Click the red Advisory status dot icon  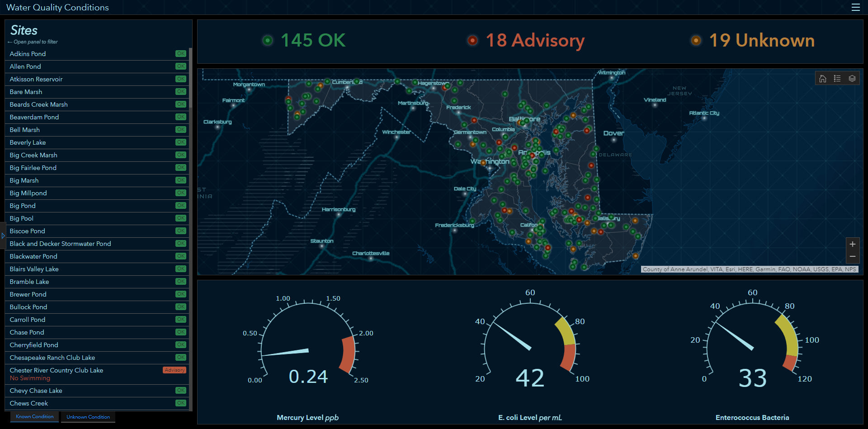click(472, 40)
